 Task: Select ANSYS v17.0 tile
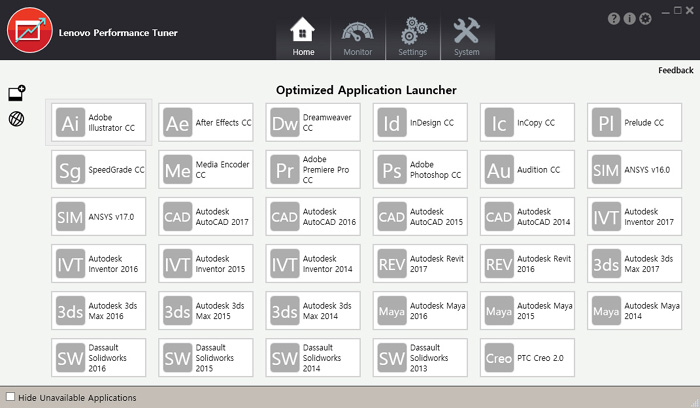tap(98, 216)
